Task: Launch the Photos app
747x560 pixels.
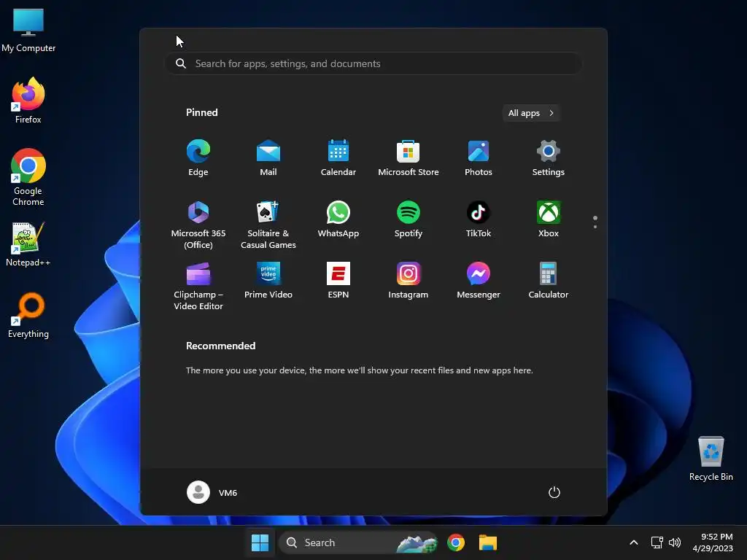Action: 479,157
